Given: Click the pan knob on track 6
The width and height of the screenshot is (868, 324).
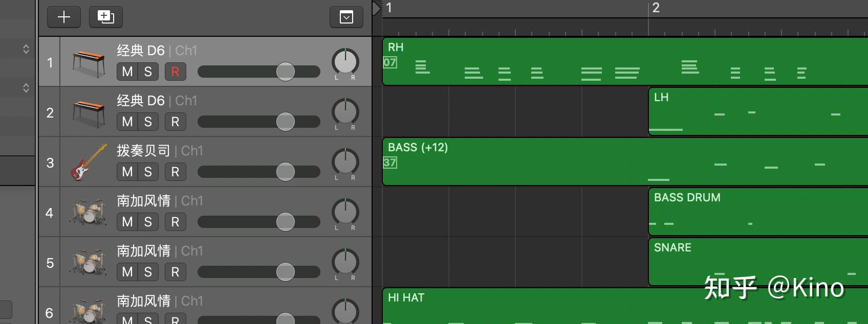Looking at the screenshot, I should (345, 311).
